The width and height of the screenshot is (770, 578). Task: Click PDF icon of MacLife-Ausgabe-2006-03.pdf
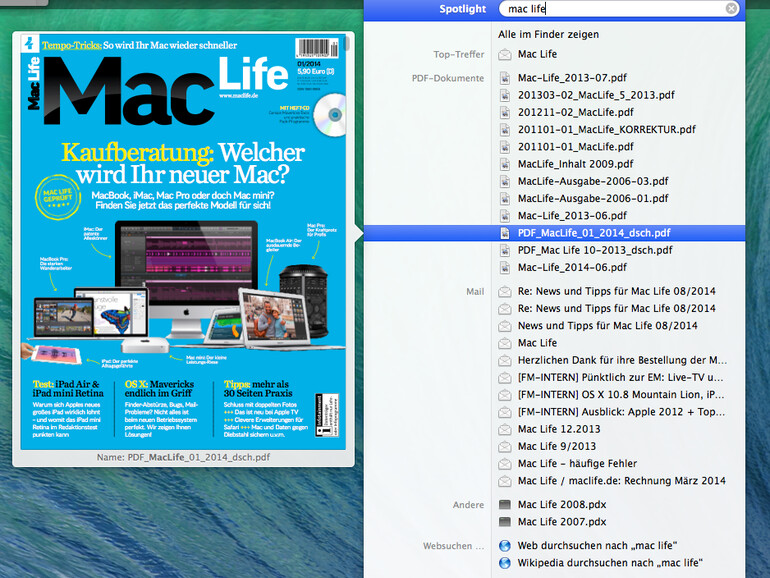(x=504, y=181)
